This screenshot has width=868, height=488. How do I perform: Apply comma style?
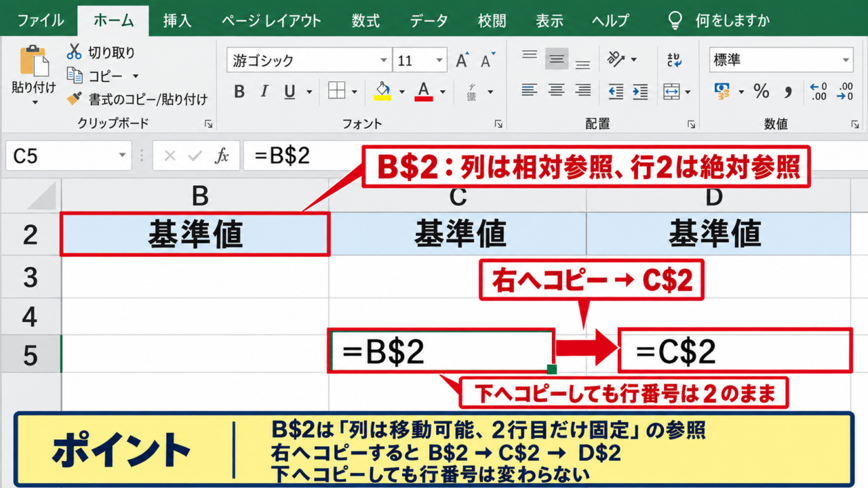(x=788, y=91)
